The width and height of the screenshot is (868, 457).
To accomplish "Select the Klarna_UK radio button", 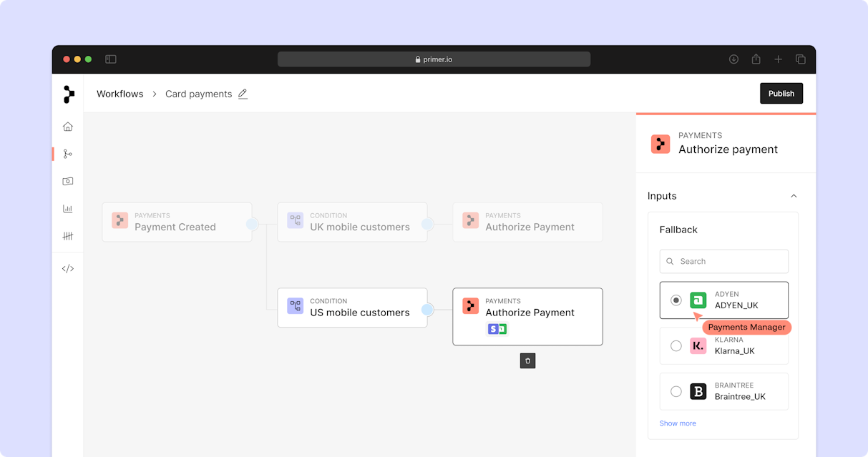I will [x=676, y=346].
